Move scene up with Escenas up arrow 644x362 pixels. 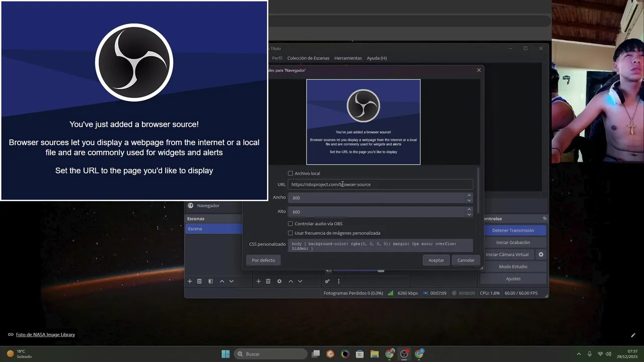(x=222, y=282)
